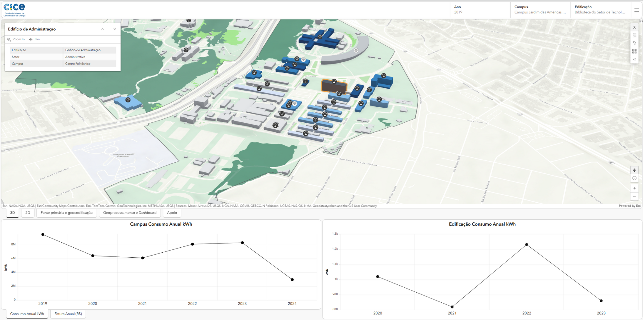Switch to the 2D view tab
The image size is (644, 320).
tap(28, 213)
